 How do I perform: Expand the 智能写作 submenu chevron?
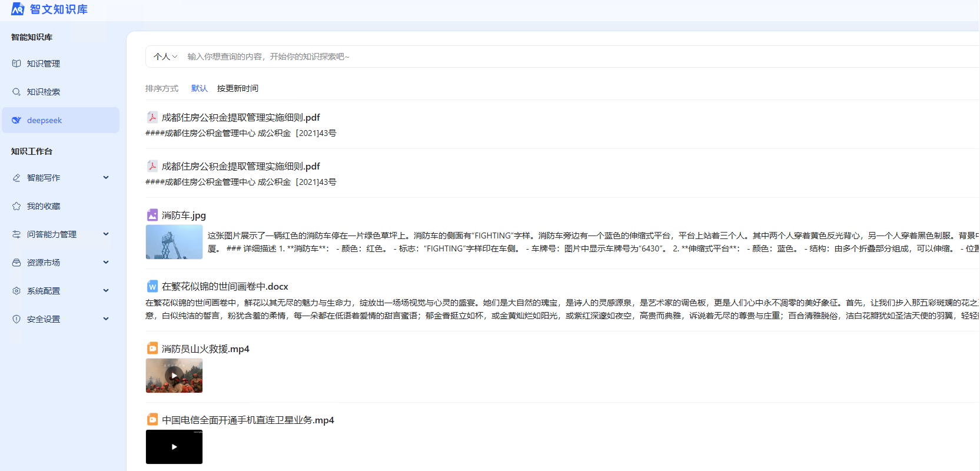tap(106, 178)
